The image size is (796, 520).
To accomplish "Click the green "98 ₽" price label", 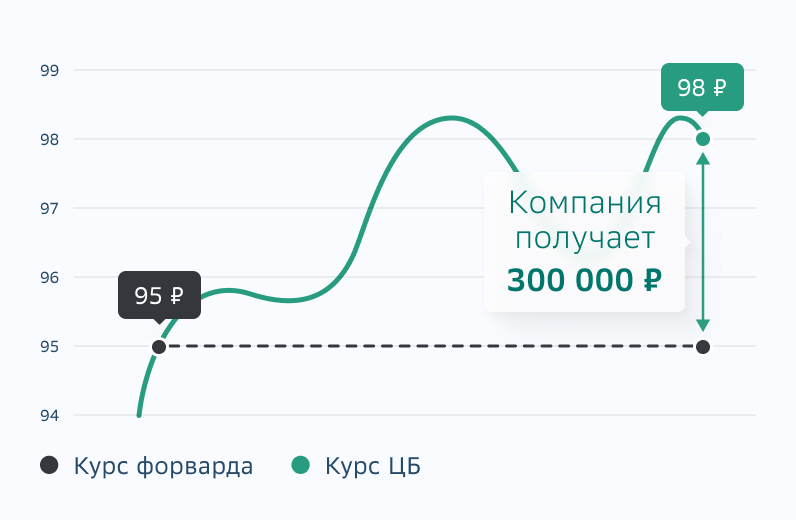I will tap(702, 87).
